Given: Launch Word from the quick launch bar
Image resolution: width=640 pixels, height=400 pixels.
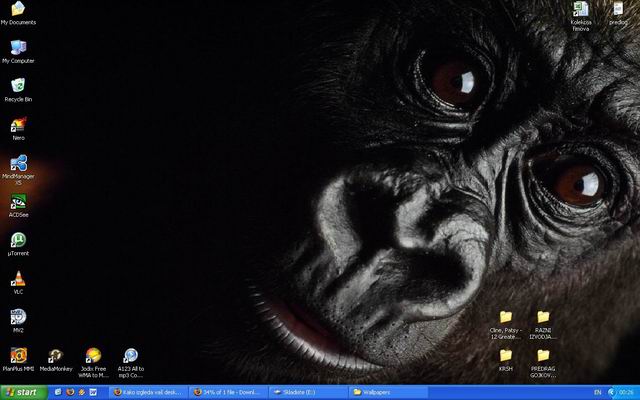Looking at the screenshot, I should tap(93, 392).
